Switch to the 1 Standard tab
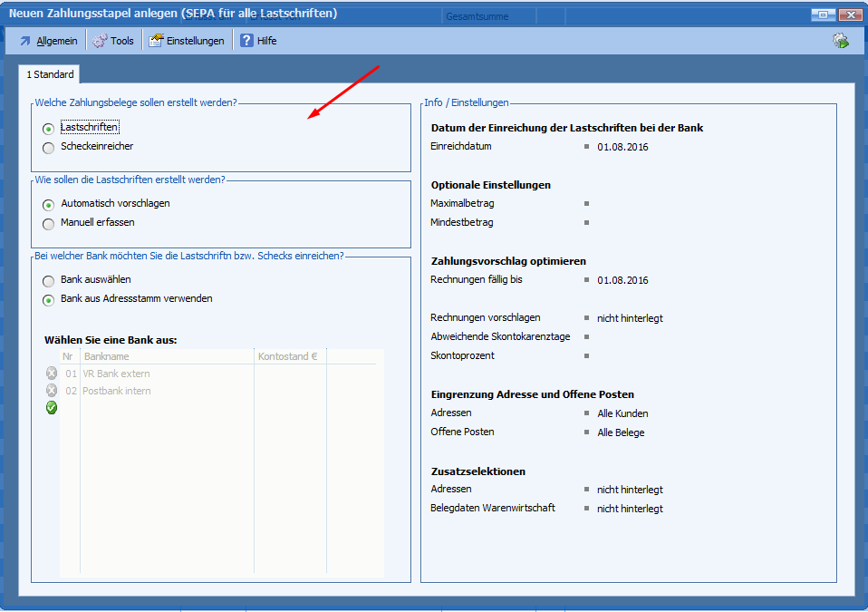 point(50,74)
